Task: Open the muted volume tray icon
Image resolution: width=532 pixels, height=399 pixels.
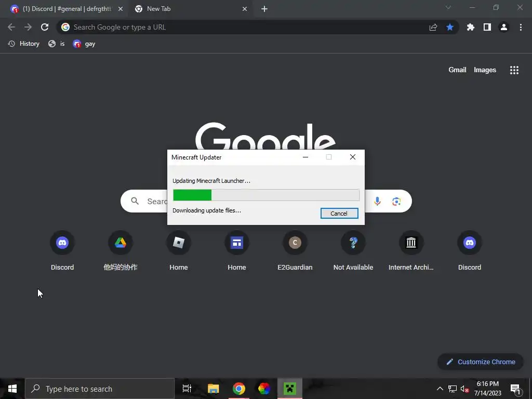Action: point(464,389)
